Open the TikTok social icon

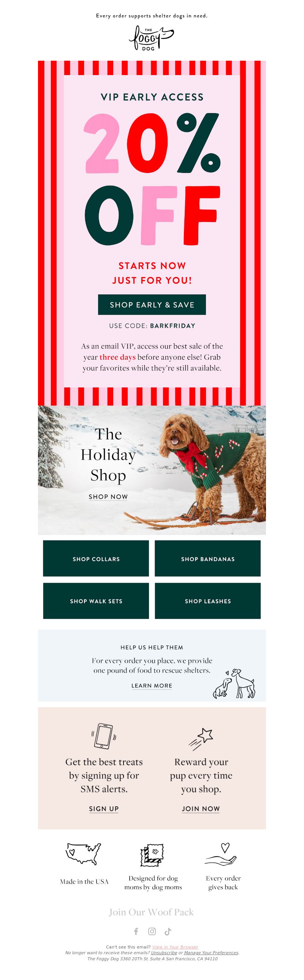click(x=168, y=931)
